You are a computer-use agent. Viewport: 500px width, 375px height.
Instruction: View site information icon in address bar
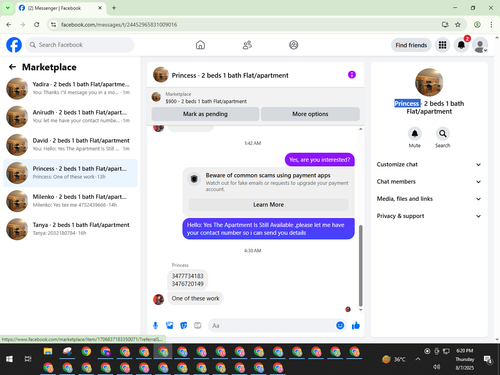point(53,25)
